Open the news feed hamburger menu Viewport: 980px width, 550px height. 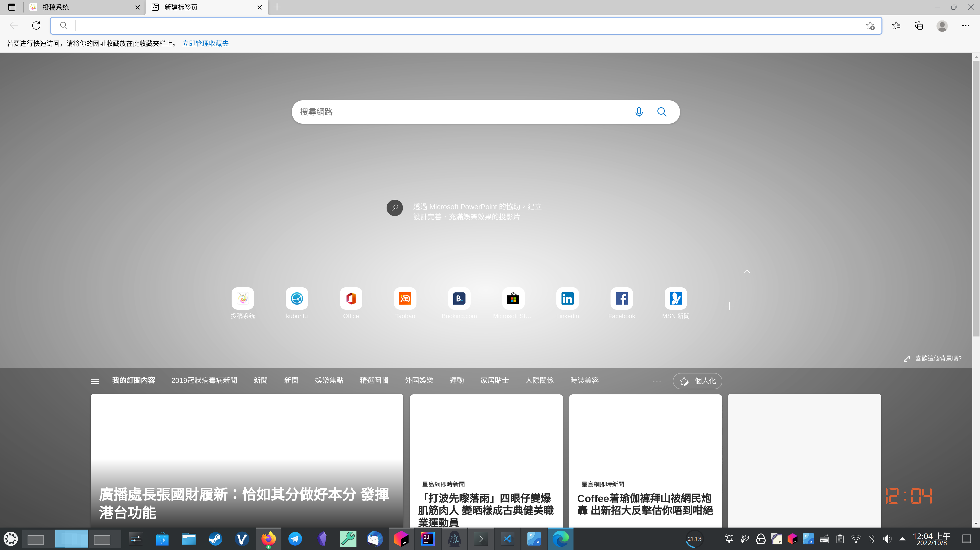(95, 381)
